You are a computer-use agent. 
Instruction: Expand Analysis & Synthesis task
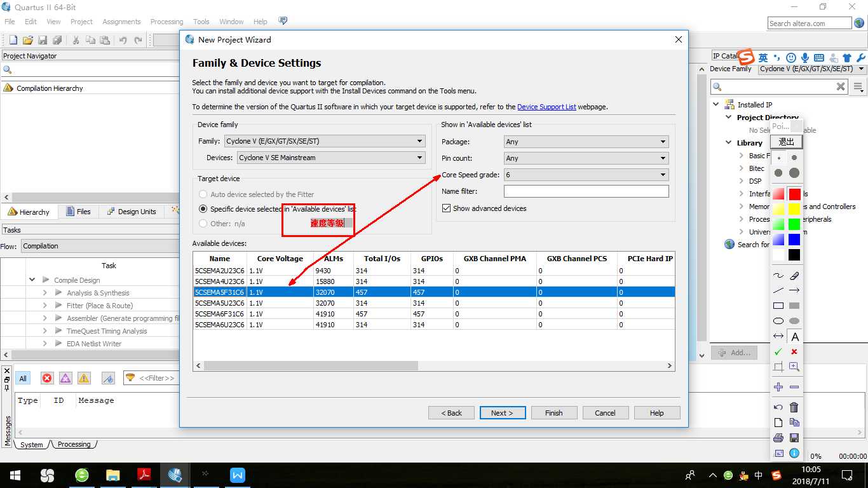coord(45,293)
